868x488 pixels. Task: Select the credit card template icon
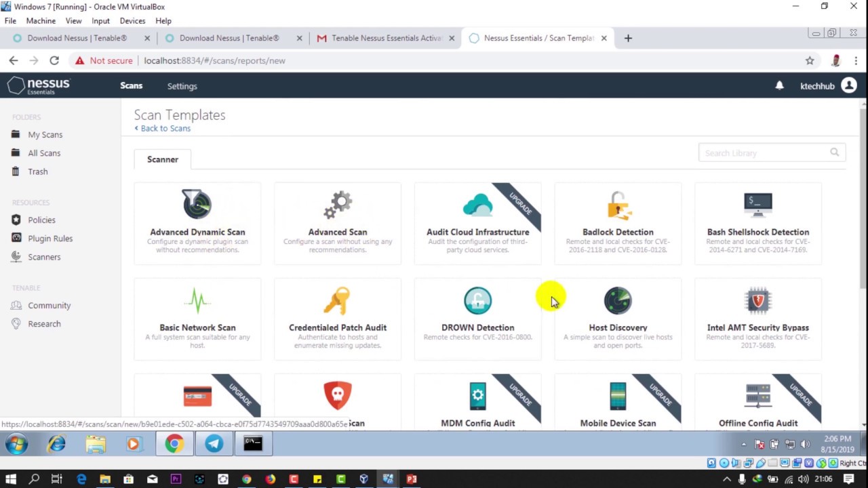click(197, 396)
